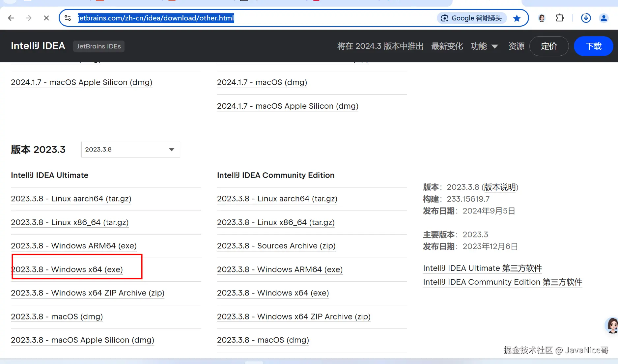Open the Chrome profile icon
Viewport: 618px width, 364px height.
[604, 18]
